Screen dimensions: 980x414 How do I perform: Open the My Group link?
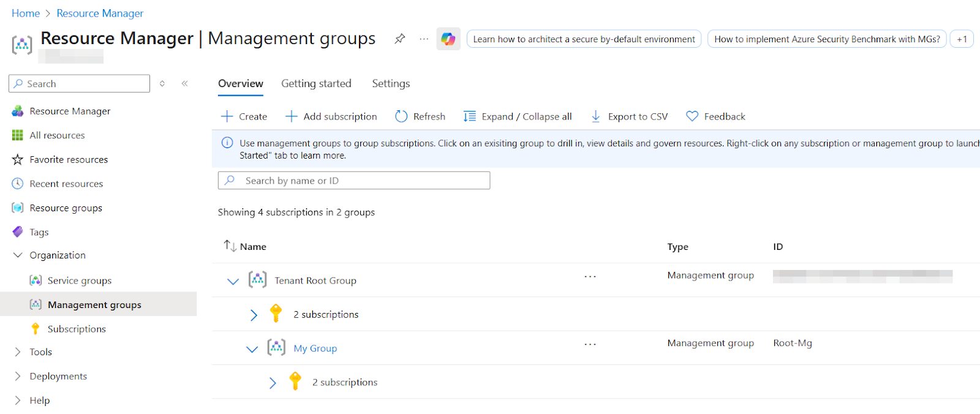coord(315,348)
